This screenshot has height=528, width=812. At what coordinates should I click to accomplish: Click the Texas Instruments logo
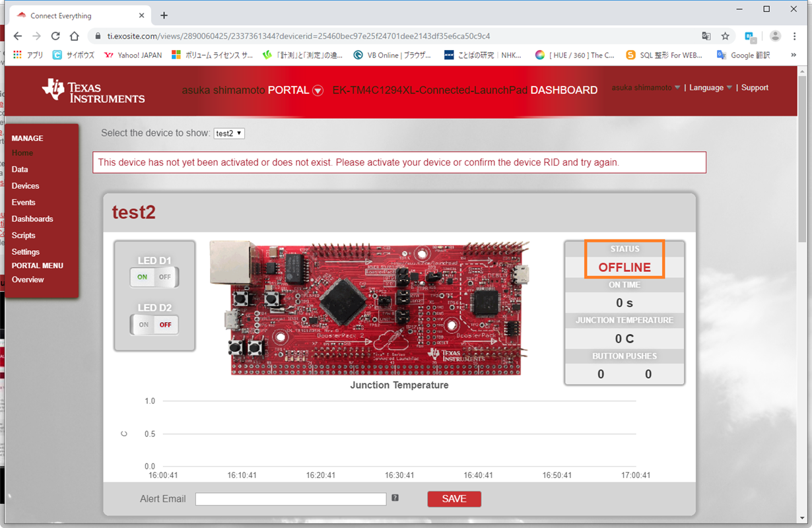93,90
